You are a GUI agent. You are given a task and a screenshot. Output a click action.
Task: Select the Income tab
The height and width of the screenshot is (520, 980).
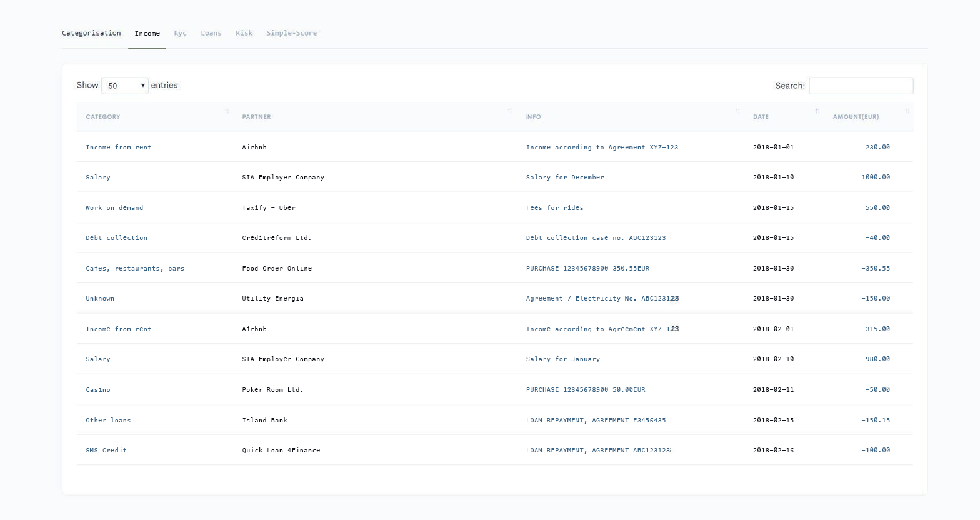(147, 34)
